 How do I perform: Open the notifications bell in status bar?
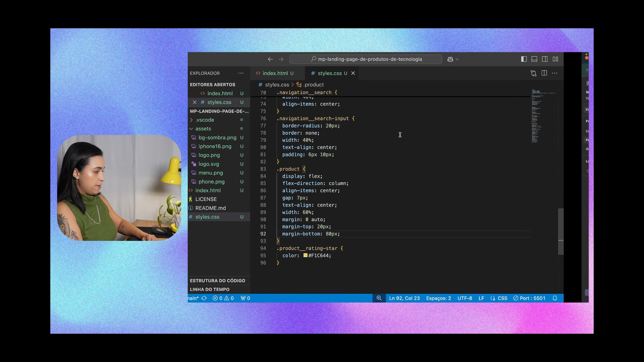(555, 298)
